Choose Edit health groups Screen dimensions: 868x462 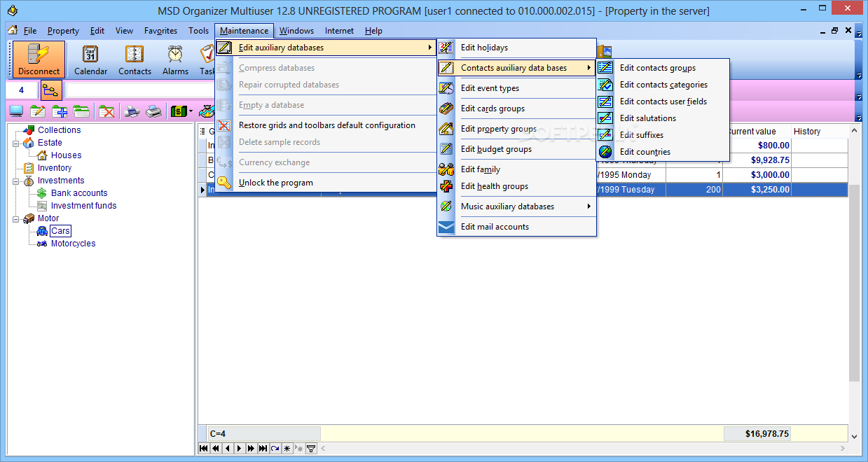tap(516, 186)
